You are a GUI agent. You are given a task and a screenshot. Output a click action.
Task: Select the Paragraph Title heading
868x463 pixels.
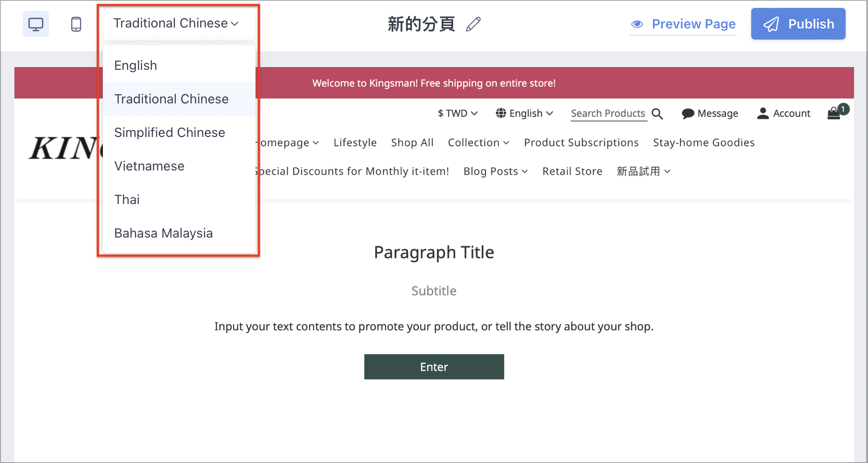coord(434,252)
